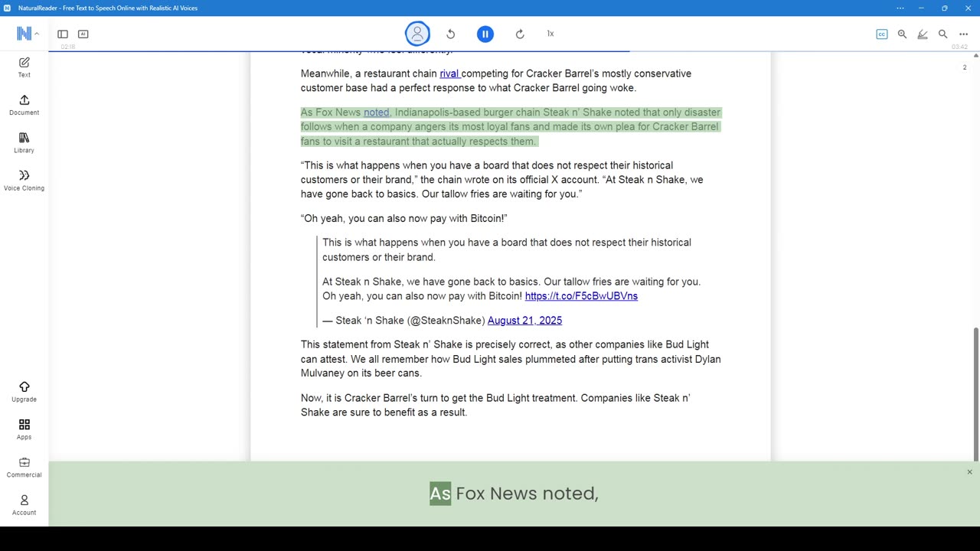This screenshot has width=980, height=551.
Task: Change the 1x playback speed
Action: (x=550, y=34)
